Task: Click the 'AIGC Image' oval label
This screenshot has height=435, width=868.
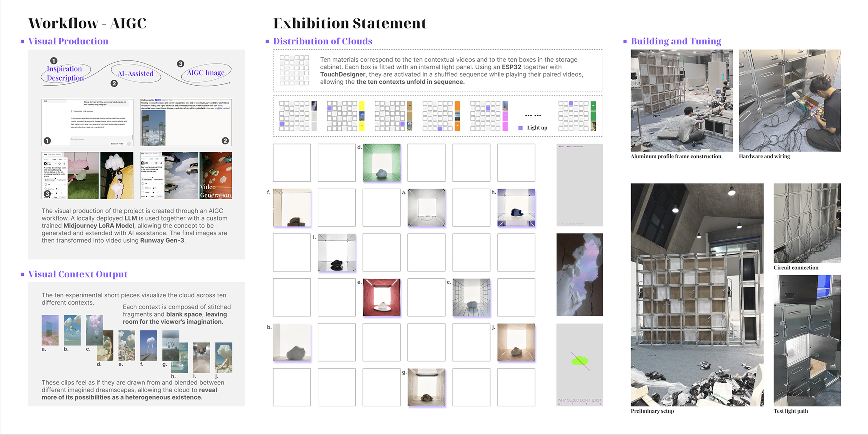Action: click(x=206, y=73)
